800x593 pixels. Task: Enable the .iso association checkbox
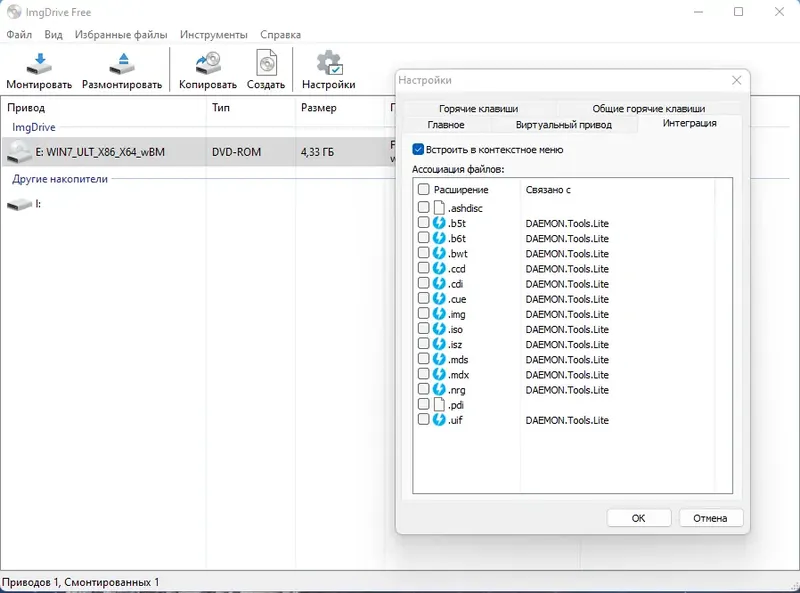tap(423, 328)
